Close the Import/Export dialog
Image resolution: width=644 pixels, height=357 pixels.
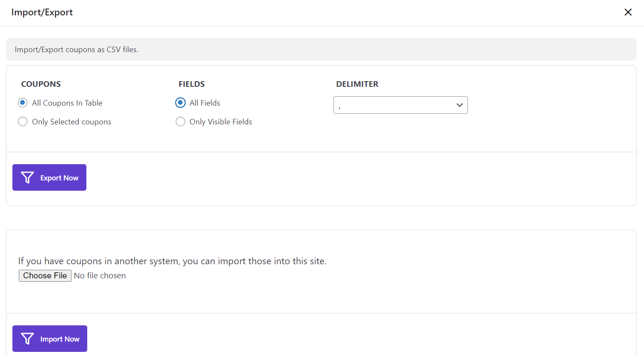628,12
